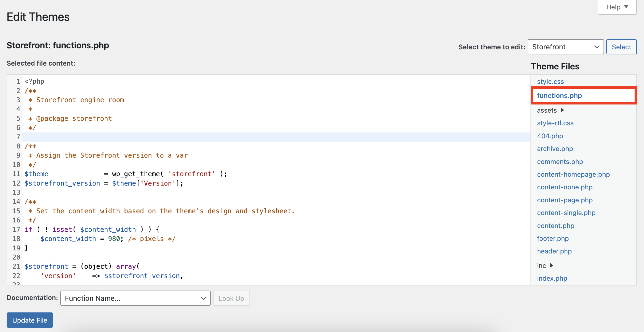This screenshot has width=644, height=332.
Task: Click the closing brace on line 19
Action: tap(26, 248)
